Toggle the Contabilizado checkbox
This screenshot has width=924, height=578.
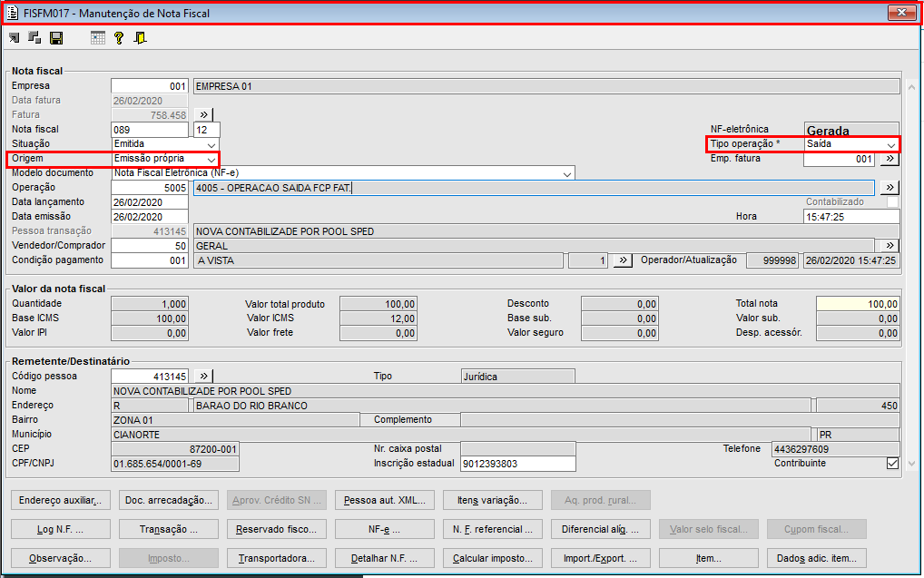(892, 202)
